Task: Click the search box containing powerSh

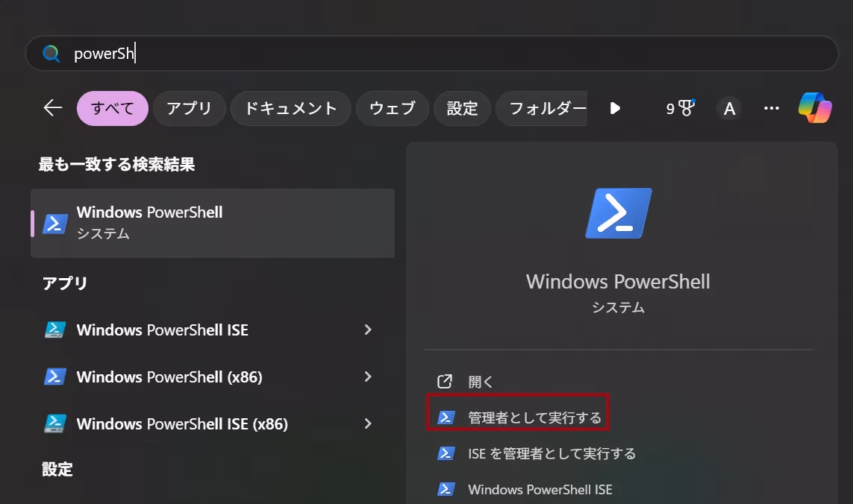Action: click(431, 53)
